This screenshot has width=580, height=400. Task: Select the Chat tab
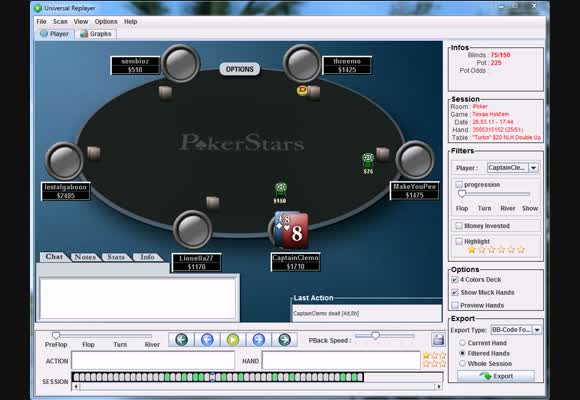(54, 256)
